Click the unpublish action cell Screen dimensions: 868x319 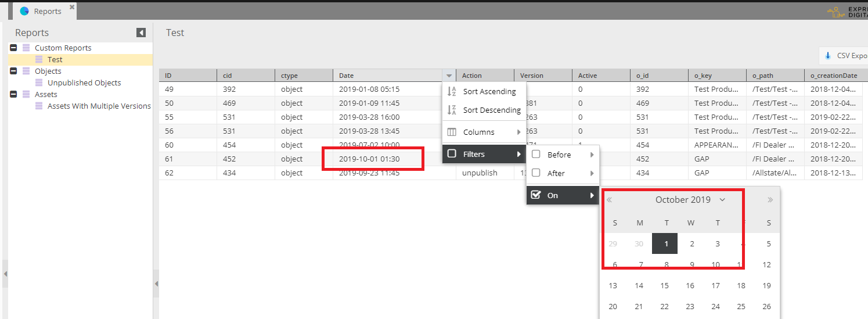[485, 173]
